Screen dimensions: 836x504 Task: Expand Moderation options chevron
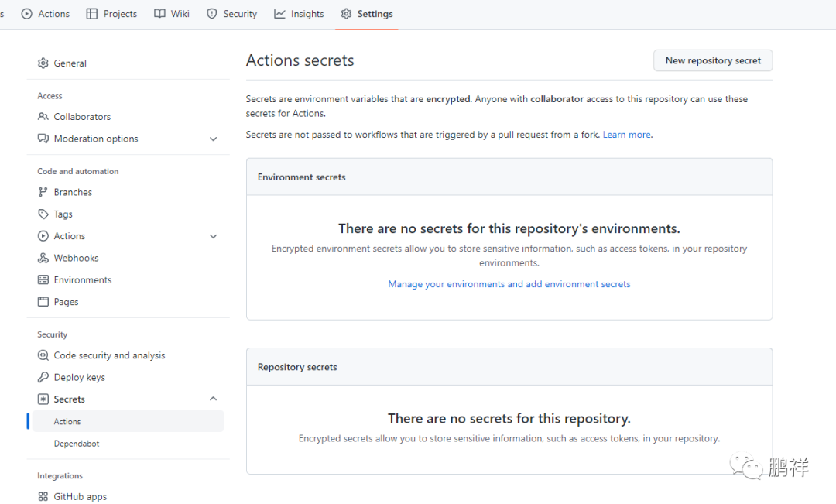point(214,139)
